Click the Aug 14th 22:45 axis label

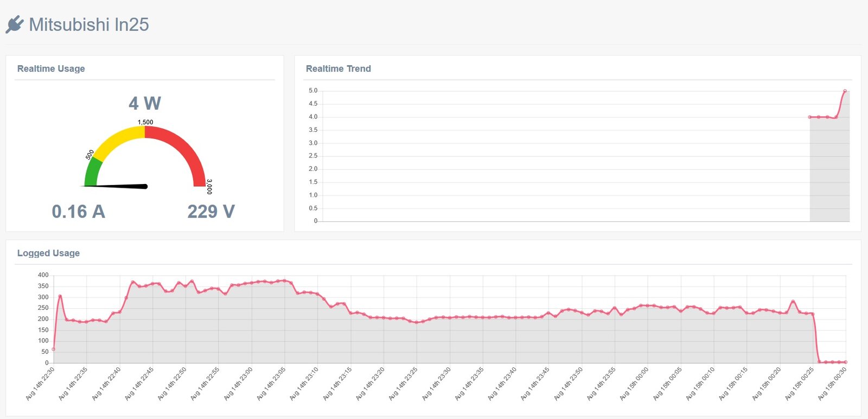pyautogui.click(x=139, y=384)
